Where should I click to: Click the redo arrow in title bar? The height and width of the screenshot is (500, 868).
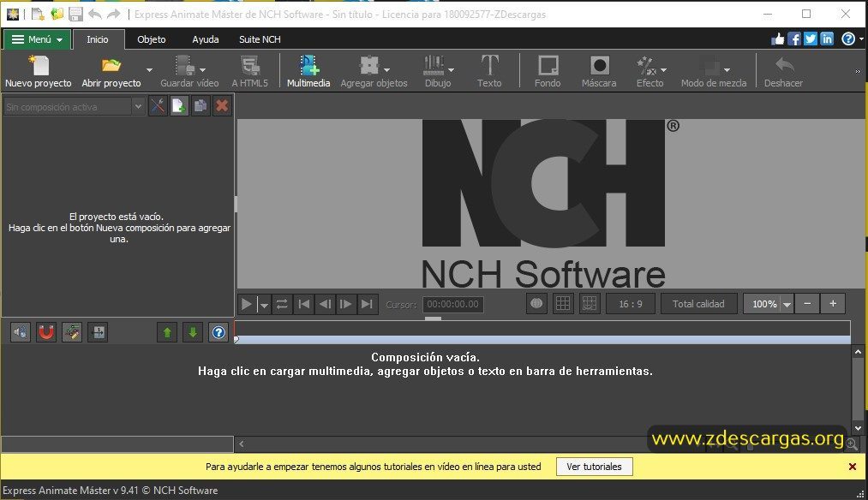tap(113, 14)
